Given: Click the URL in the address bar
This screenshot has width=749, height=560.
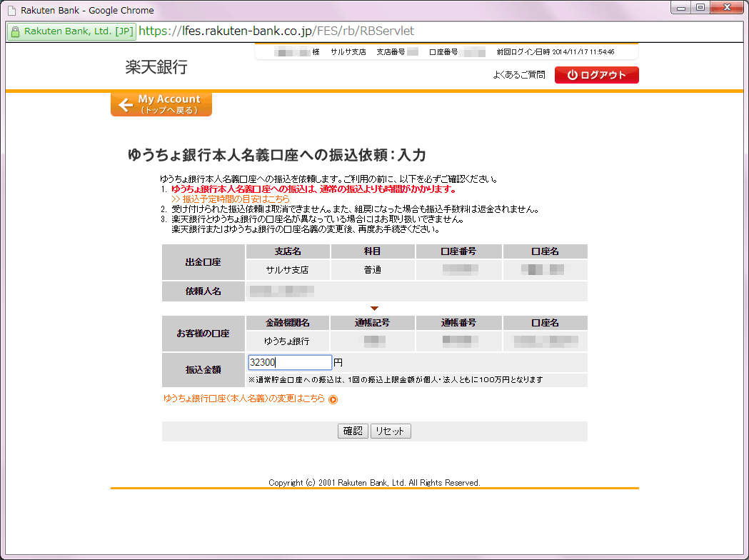Looking at the screenshot, I should coord(276,31).
